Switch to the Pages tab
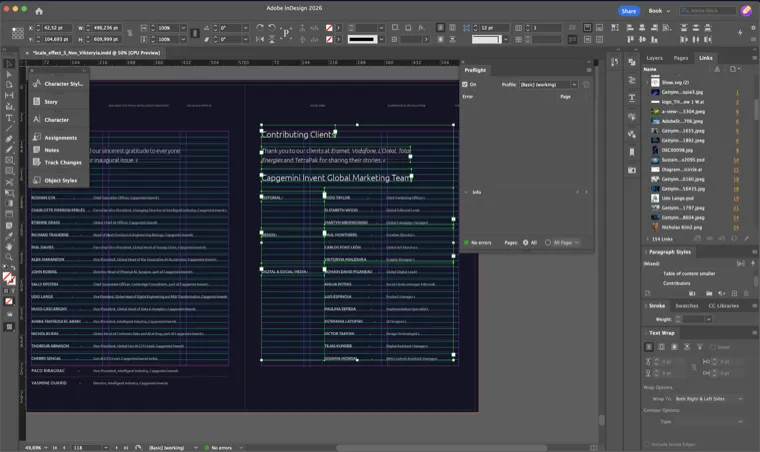The width and height of the screenshot is (760, 452). point(681,58)
